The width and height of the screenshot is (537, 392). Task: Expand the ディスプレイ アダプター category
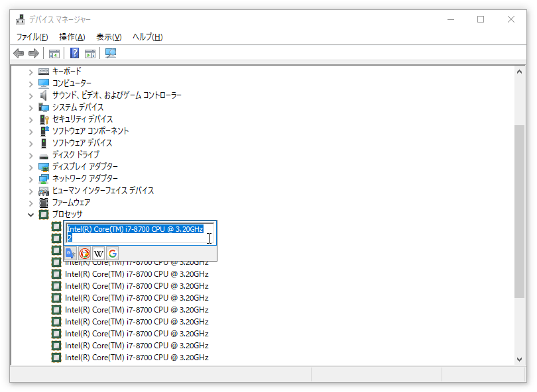(x=30, y=168)
